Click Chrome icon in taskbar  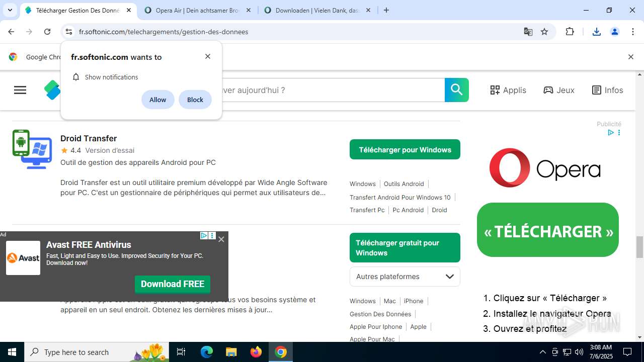pos(281,352)
